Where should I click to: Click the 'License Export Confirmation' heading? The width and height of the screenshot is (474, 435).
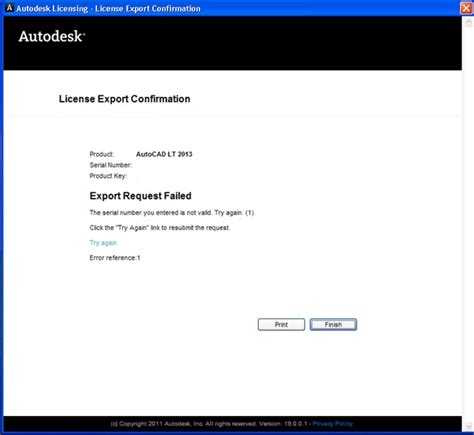[124, 99]
